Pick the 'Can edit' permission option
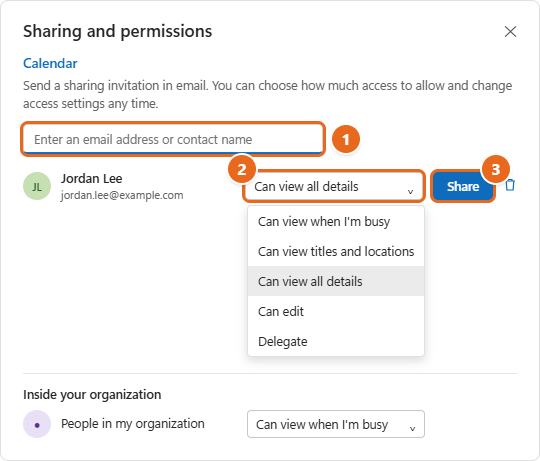The height and width of the screenshot is (461, 540). [336, 311]
